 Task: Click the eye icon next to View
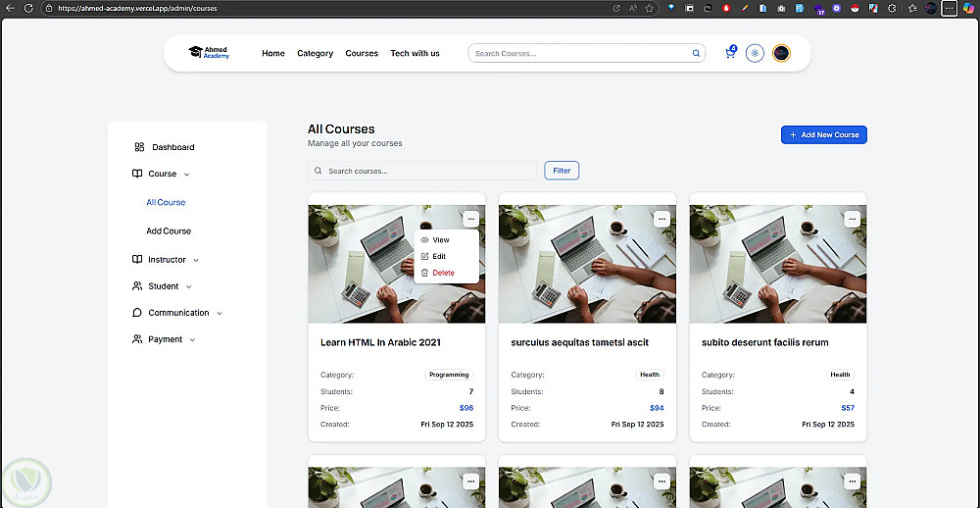[x=425, y=239]
